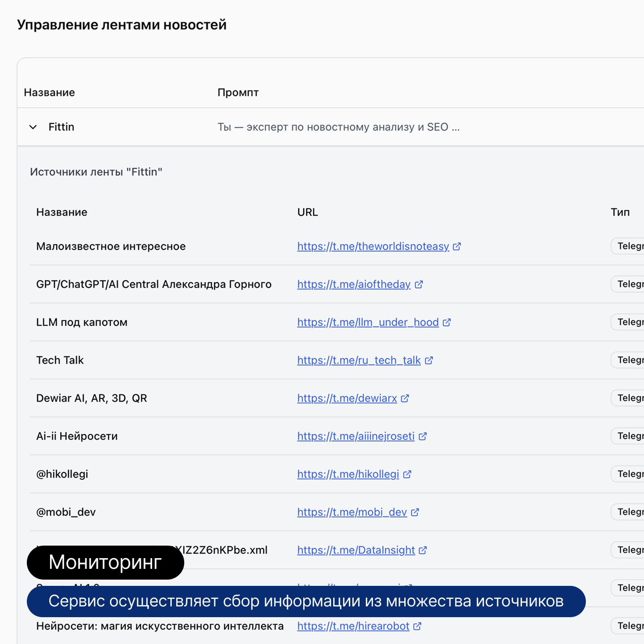Click external link icon beside ru_tech_talk URL
The image size is (644, 644).
pyautogui.click(x=429, y=360)
